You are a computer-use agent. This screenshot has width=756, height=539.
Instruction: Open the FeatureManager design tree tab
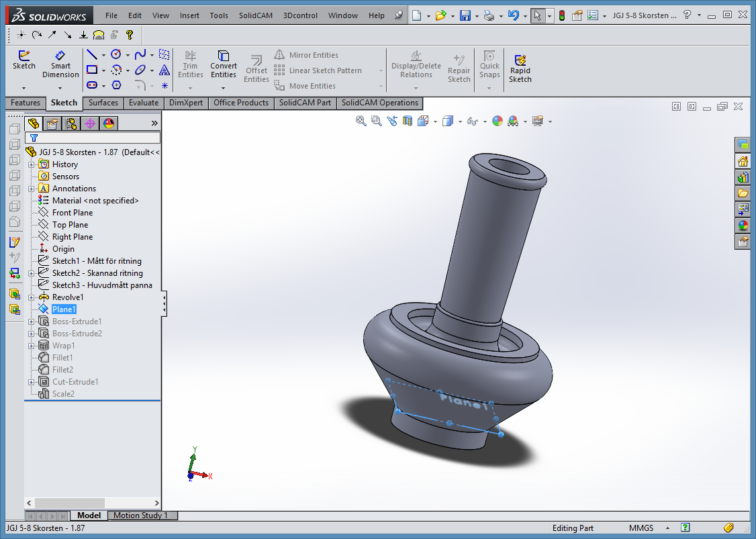tap(34, 124)
